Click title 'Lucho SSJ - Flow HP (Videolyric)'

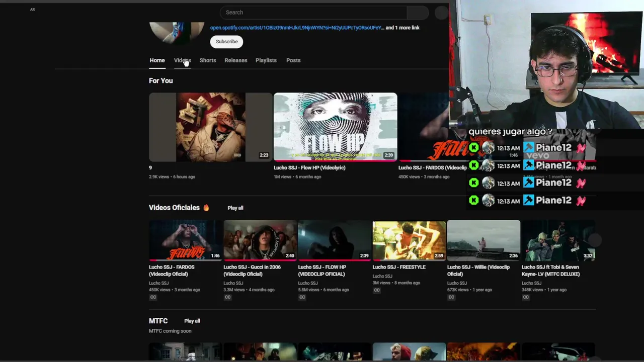(x=309, y=168)
